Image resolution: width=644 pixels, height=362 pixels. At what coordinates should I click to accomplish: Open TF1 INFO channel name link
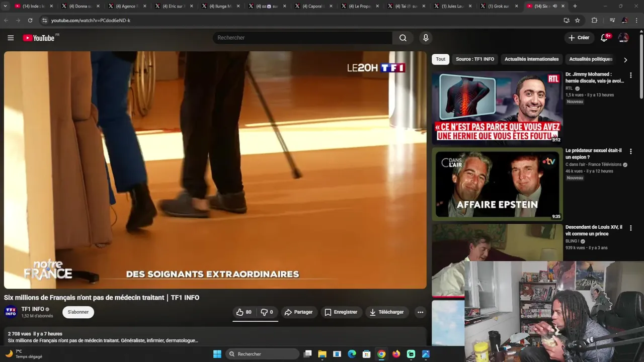pos(33,309)
